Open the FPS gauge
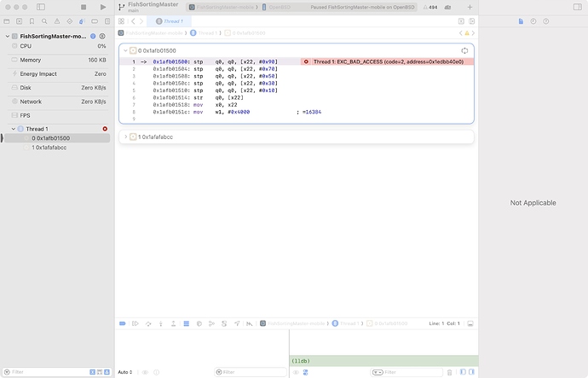588x378 pixels. coord(58,115)
